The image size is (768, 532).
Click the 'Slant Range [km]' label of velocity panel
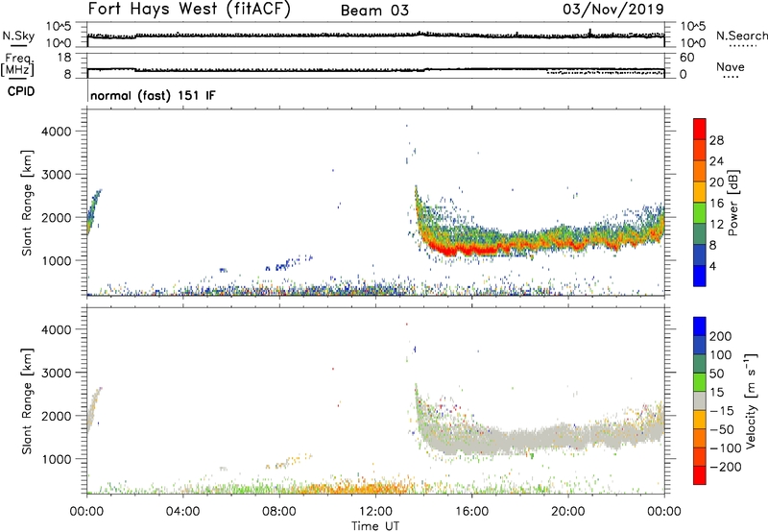[27, 401]
